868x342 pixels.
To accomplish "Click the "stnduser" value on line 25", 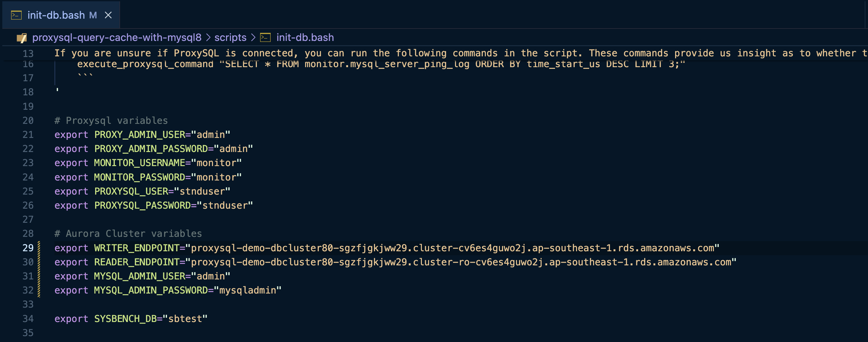I will pos(202,191).
